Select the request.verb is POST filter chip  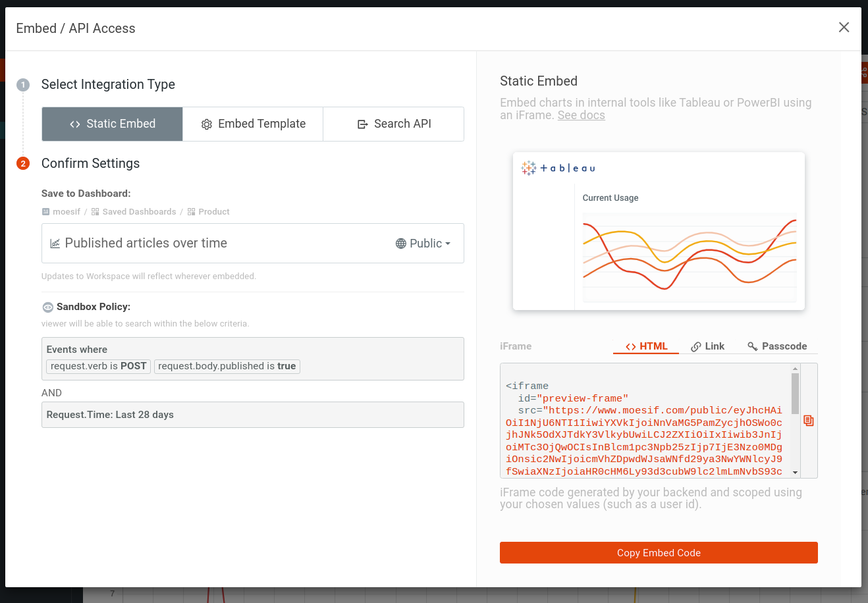tap(97, 367)
